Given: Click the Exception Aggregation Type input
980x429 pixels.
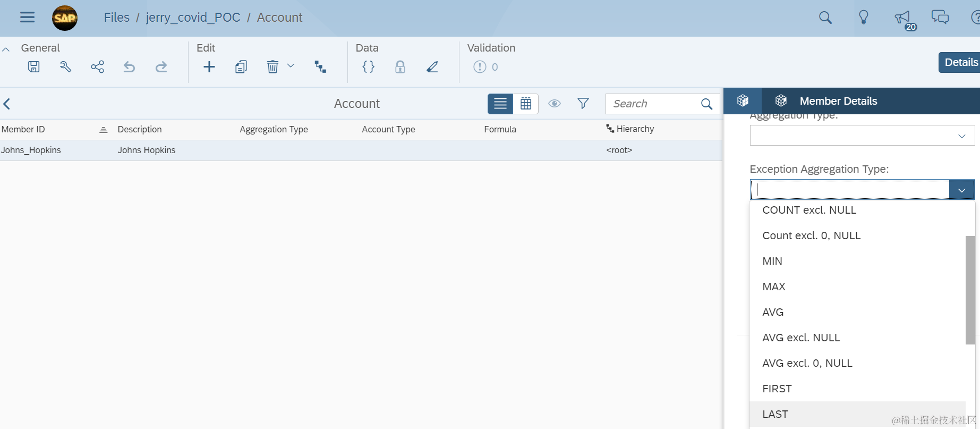Looking at the screenshot, I should (850, 190).
